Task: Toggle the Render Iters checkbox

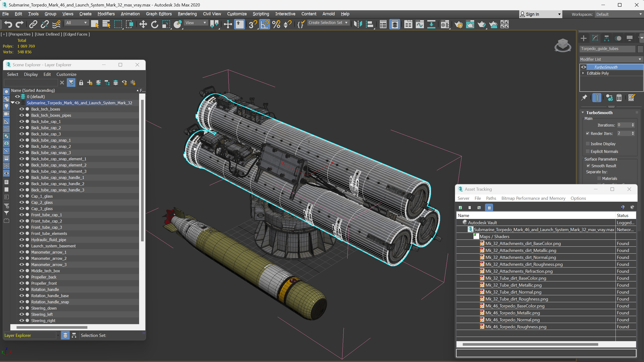Action: 587,134
